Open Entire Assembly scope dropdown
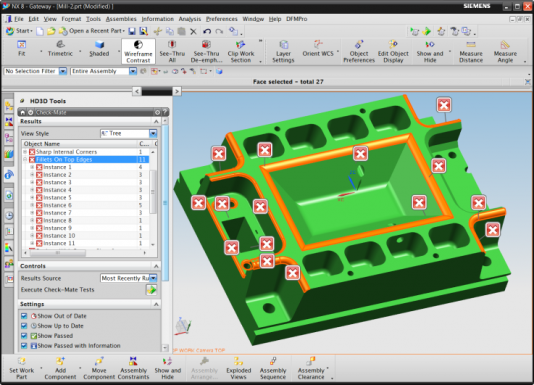 tap(133, 71)
